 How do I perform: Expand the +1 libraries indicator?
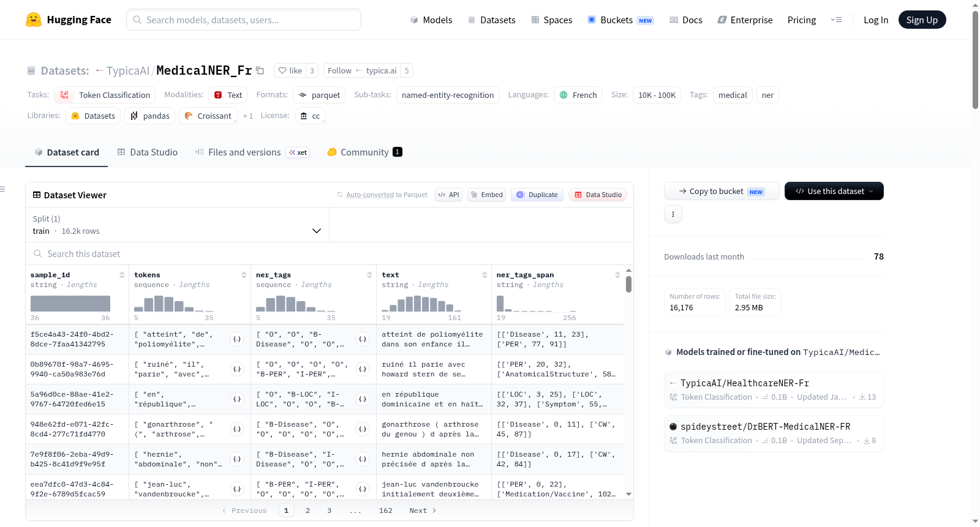(x=247, y=116)
